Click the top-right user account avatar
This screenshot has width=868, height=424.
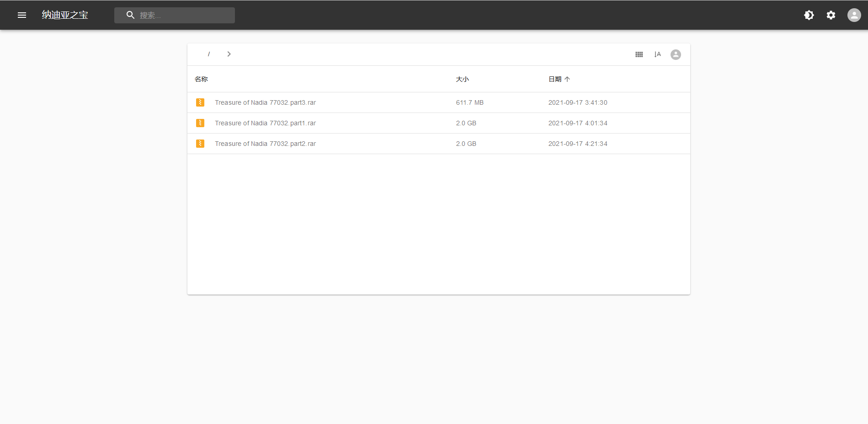point(853,15)
